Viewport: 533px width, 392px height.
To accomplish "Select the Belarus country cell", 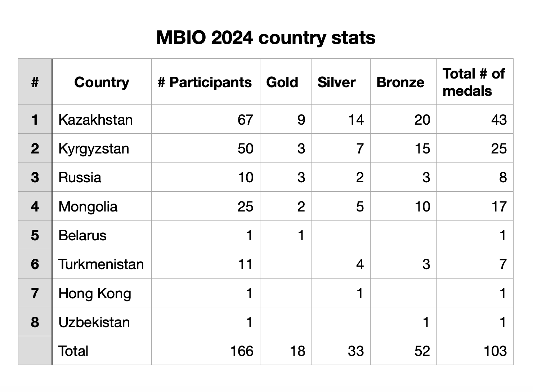I will pyautogui.click(x=82, y=235).
